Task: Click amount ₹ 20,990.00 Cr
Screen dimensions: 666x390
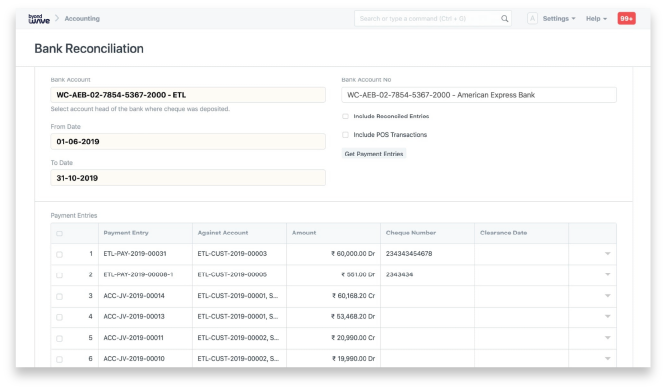Action: 353,338
